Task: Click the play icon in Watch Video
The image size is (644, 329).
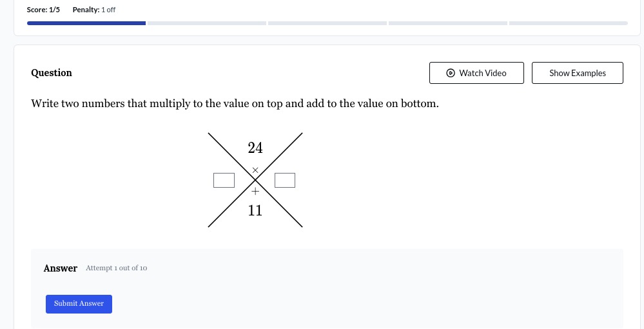Action: click(451, 73)
